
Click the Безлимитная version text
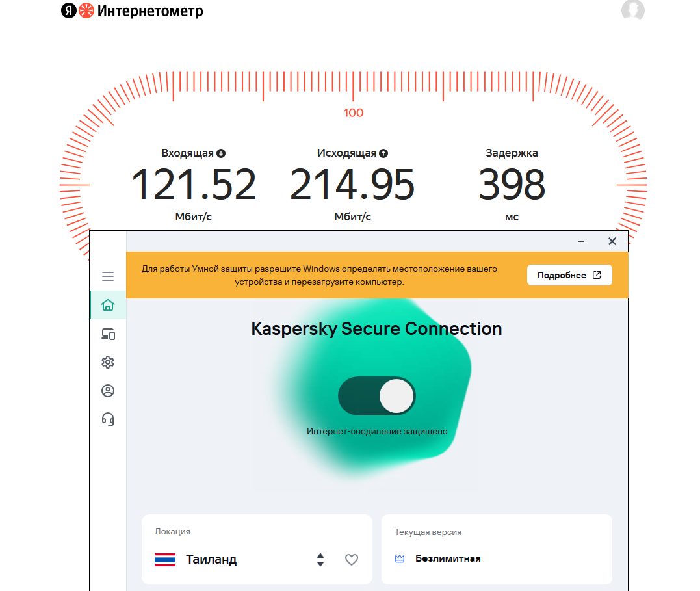(x=448, y=558)
